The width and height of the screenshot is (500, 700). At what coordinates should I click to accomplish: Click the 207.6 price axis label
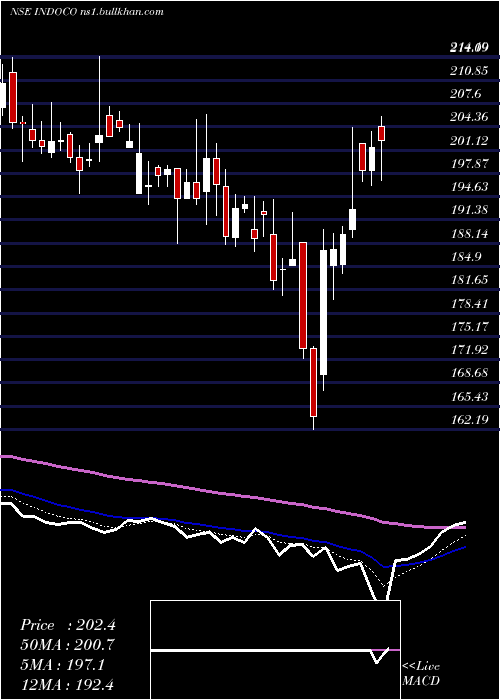click(466, 94)
